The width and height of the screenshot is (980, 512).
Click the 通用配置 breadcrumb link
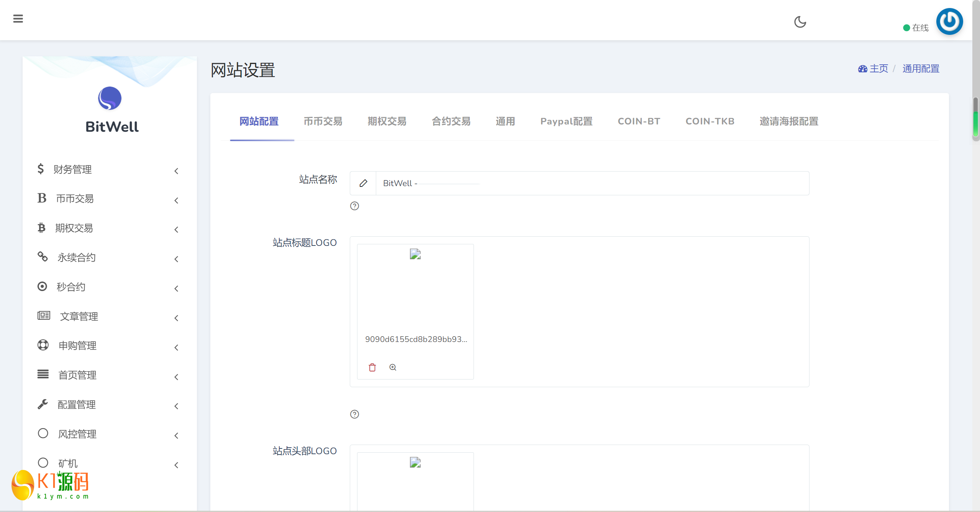click(921, 69)
